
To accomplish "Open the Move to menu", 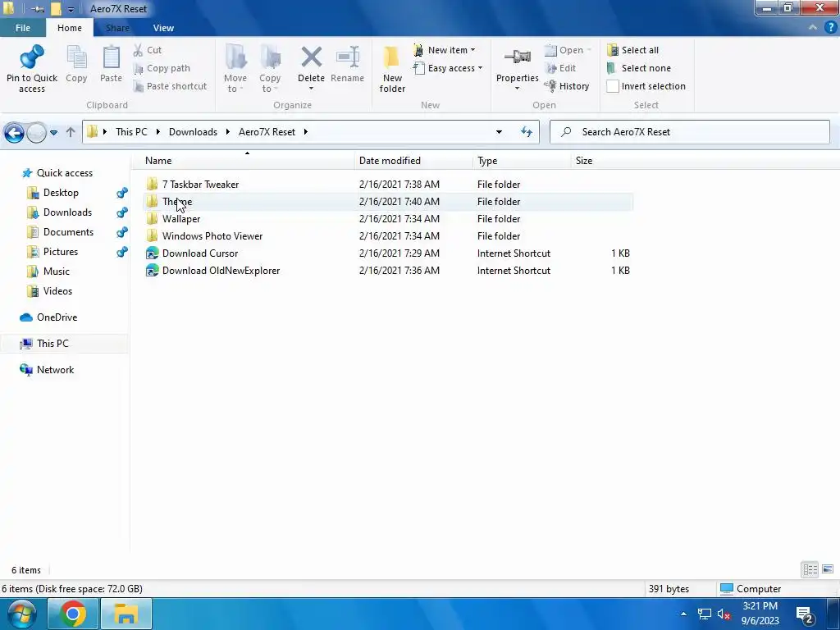I will tap(235, 69).
